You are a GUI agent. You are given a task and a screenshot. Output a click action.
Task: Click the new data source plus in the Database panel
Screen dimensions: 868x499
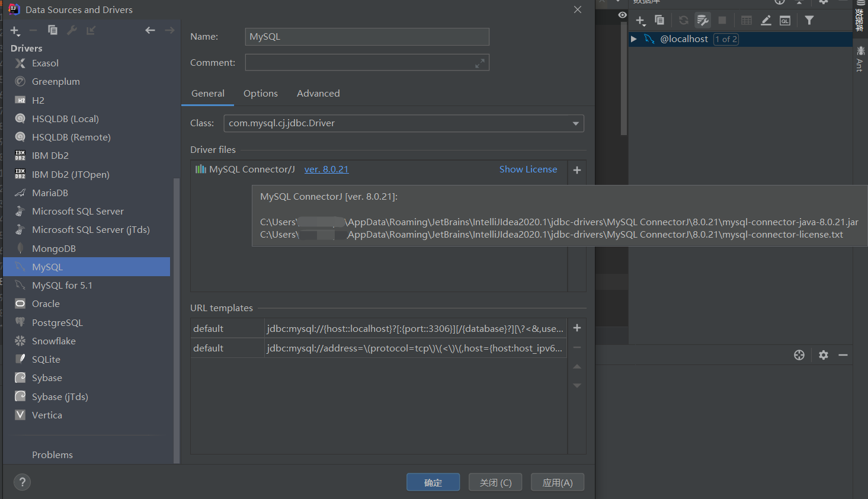[x=640, y=21]
